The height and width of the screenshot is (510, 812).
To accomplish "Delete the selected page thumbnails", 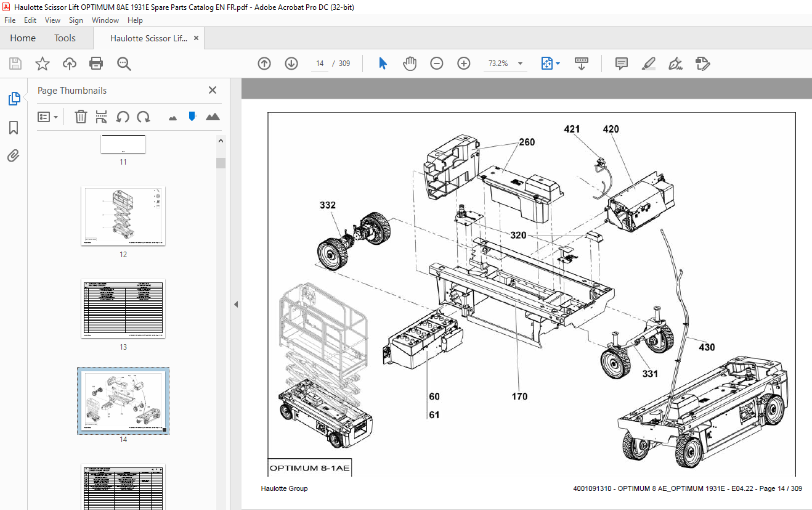I will pos(81,117).
